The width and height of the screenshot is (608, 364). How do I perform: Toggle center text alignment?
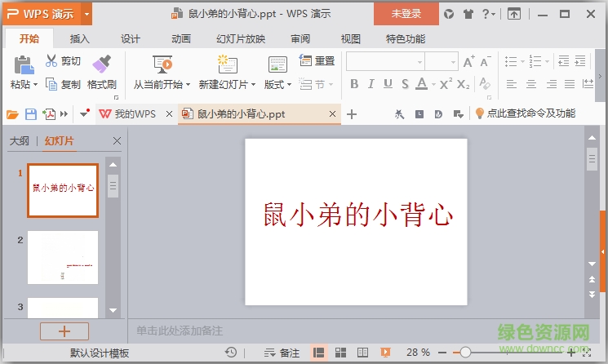(x=531, y=84)
